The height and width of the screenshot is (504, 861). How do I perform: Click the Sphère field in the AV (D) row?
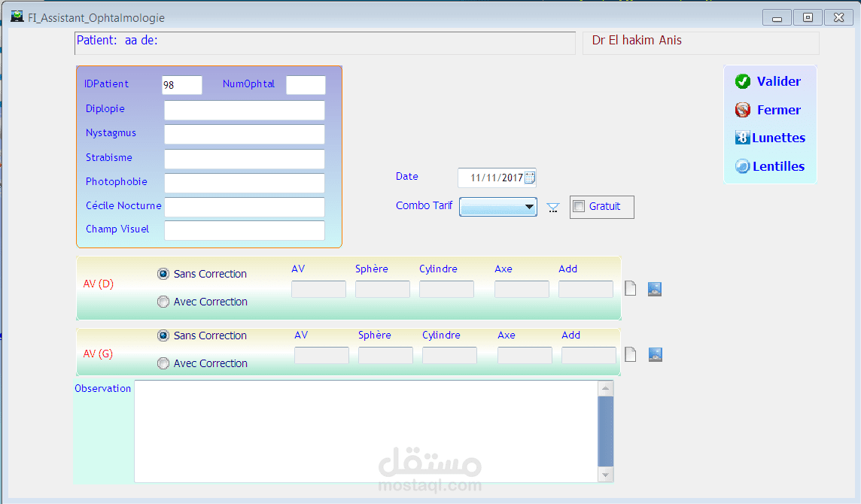(x=383, y=289)
